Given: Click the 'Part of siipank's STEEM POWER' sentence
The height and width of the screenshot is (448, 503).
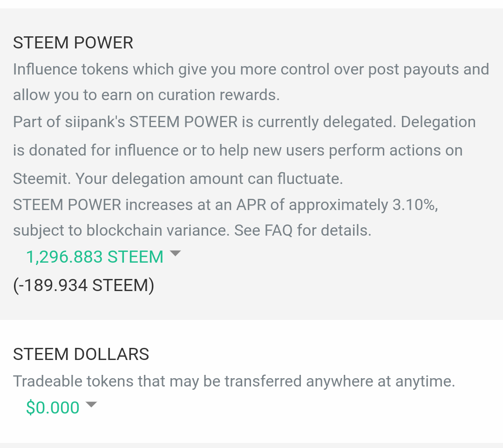Looking at the screenshot, I should [125, 122].
